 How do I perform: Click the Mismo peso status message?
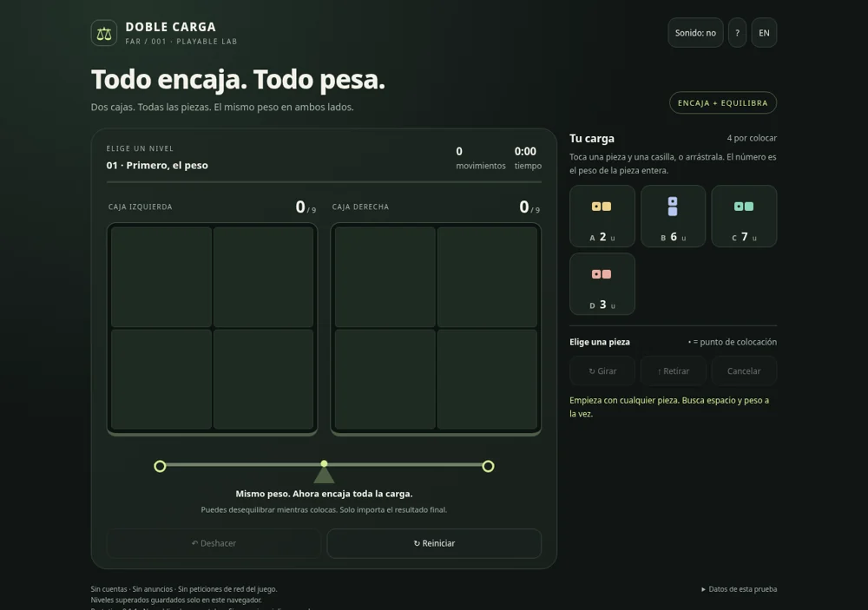tap(324, 494)
